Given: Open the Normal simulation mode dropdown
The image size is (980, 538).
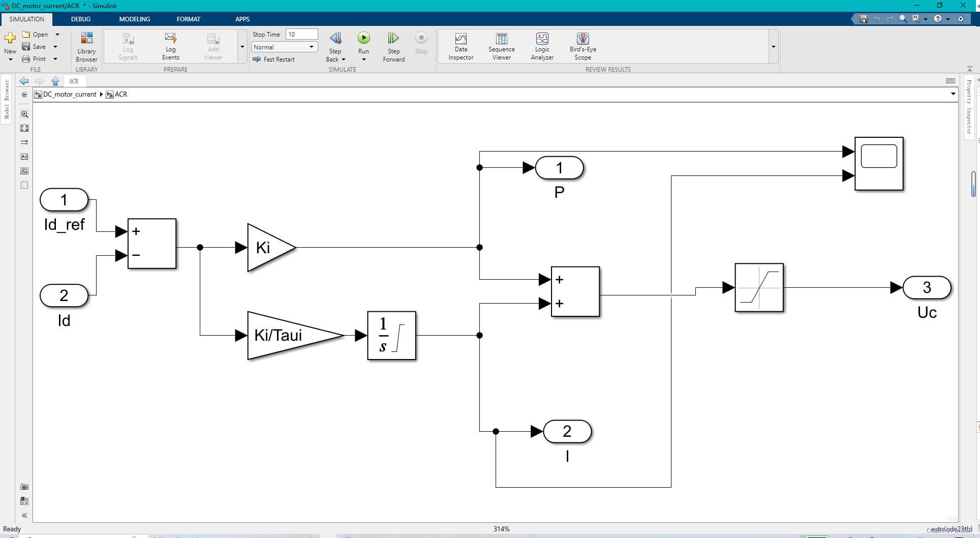Looking at the screenshot, I should 311,47.
